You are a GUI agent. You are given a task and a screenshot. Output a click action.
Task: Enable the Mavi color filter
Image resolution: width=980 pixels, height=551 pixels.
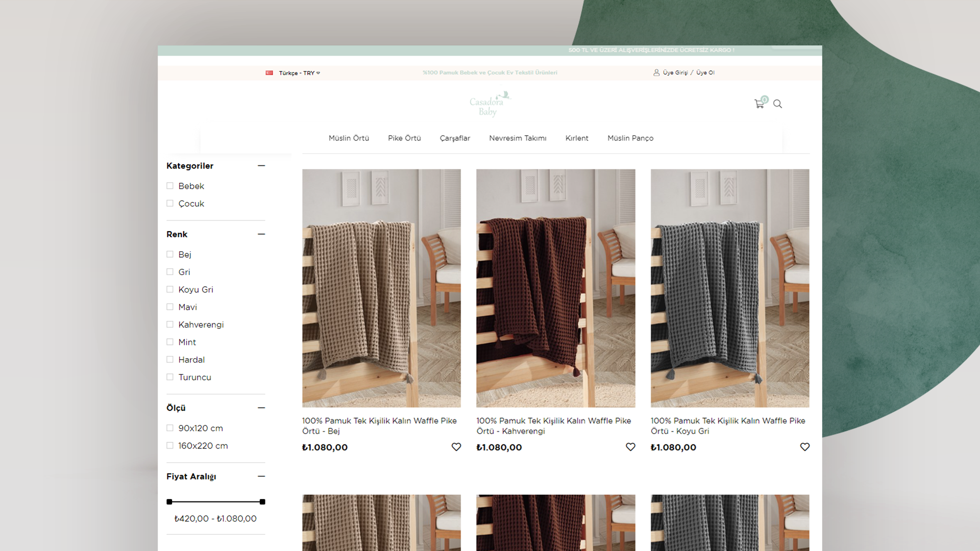pos(170,307)
